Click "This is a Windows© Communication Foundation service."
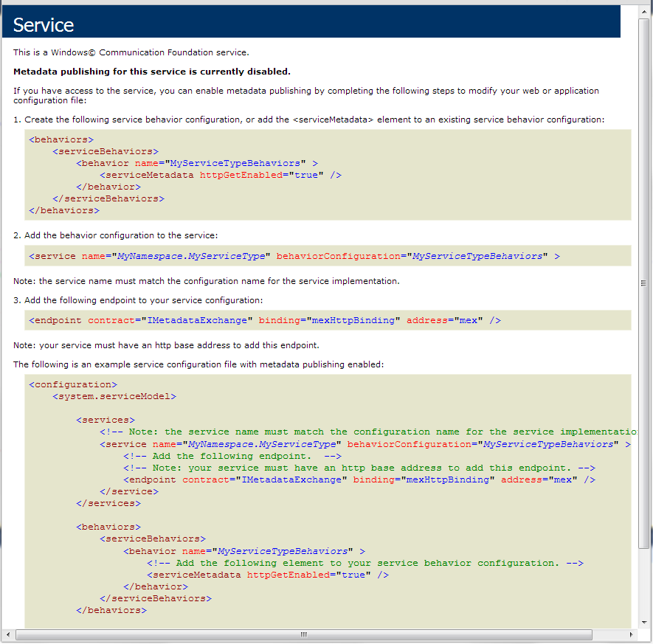653x644 pixels. [131, 52]
